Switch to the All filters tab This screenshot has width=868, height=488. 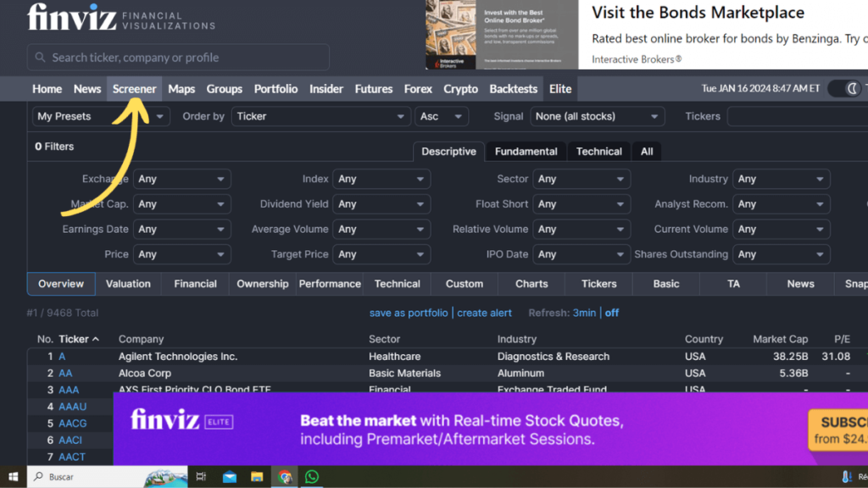[647, 152]
